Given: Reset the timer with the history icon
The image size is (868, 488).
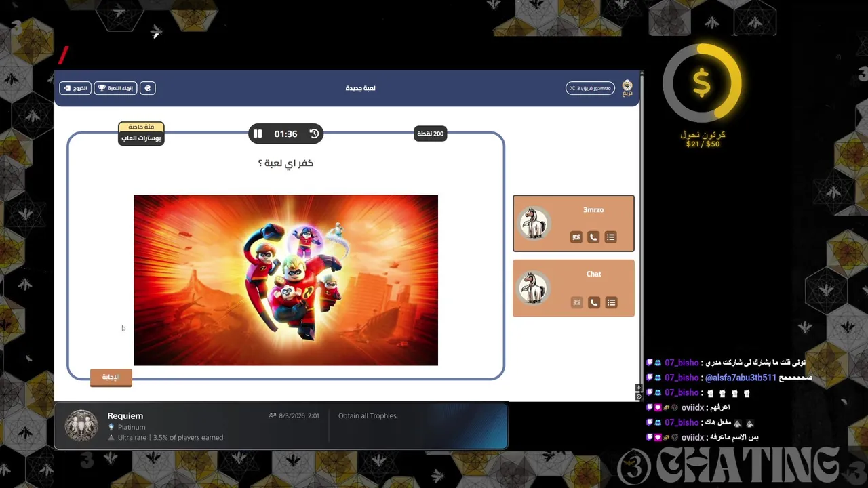Looking at the screenshot, I should [x=314, y=134].
